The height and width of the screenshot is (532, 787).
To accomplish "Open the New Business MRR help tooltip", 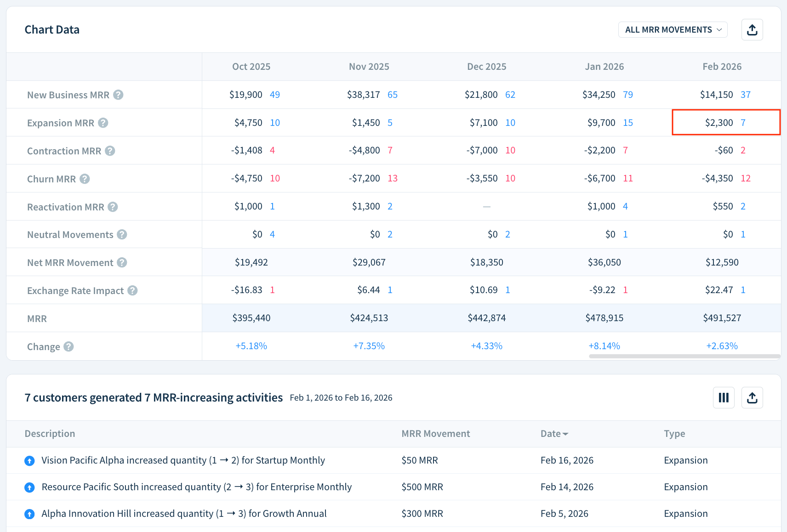I will [x=119, y=95].
